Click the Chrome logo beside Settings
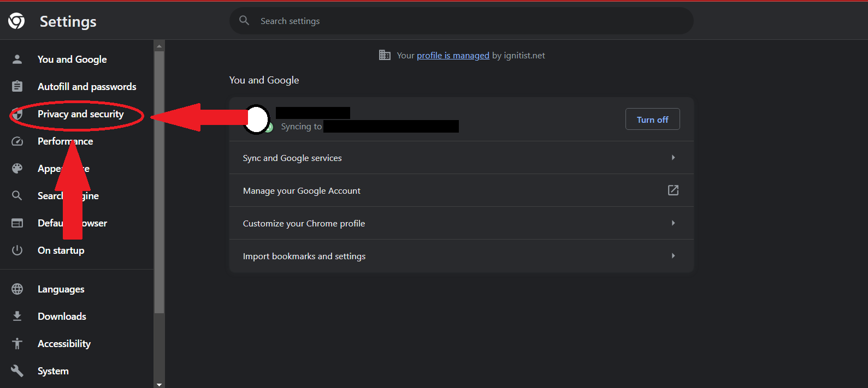The image size is (868, 388). click(16, 21)
